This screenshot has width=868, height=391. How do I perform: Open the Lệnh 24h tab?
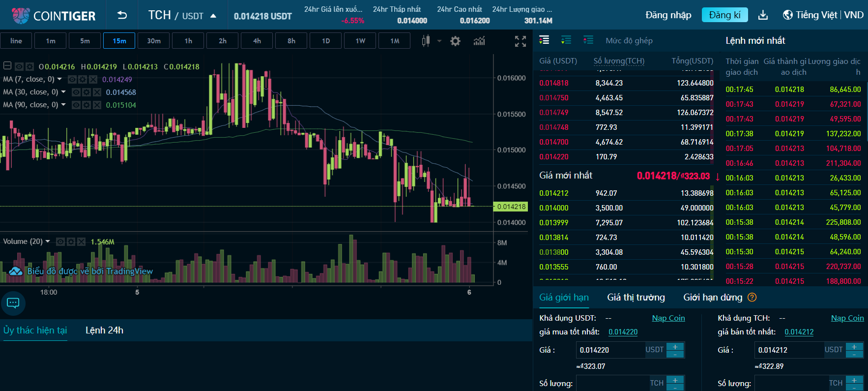pyautogui.click(x=104, y=330)
